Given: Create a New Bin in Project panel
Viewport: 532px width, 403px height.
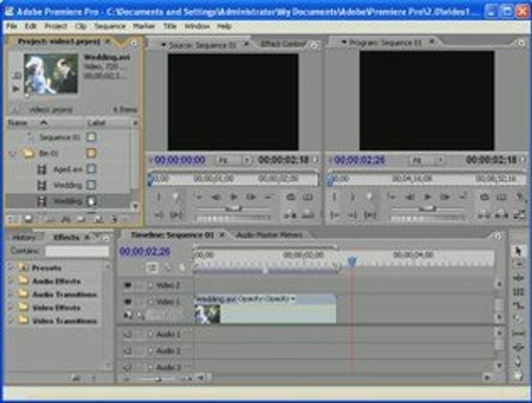Looking at the screenshot, I should pyautogui.click(x=81, y=219).
